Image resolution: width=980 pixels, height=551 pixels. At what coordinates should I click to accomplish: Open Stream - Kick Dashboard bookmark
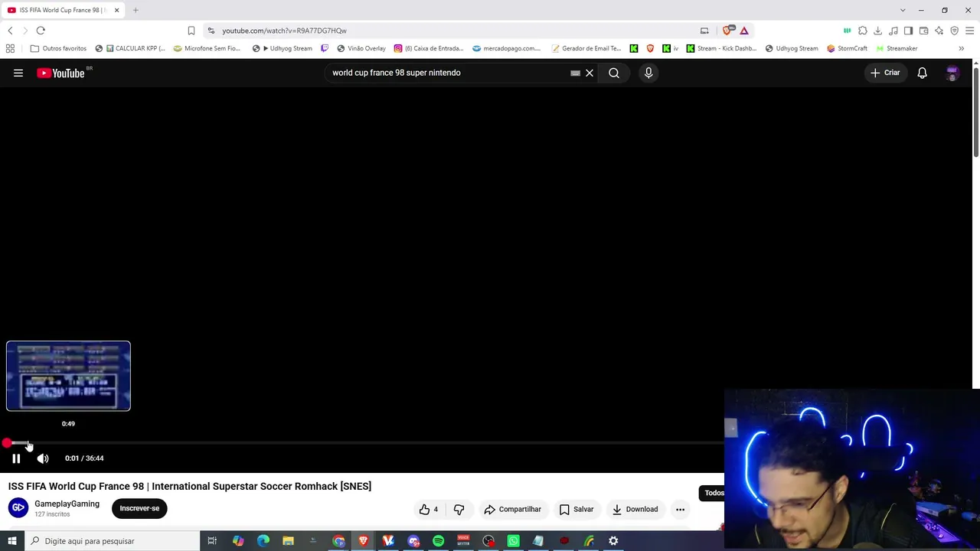point(721,48)
